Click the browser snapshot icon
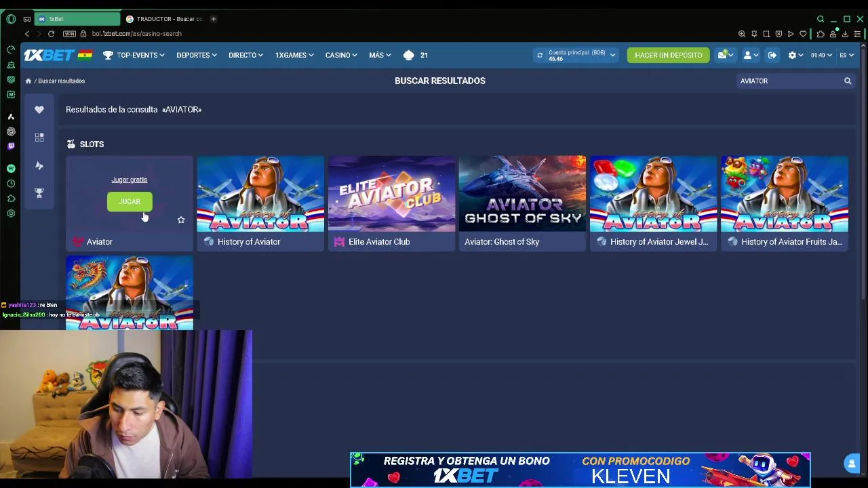The height and width of the screenshot is (488, 868). pyautogui.click(x=766, y=34)
